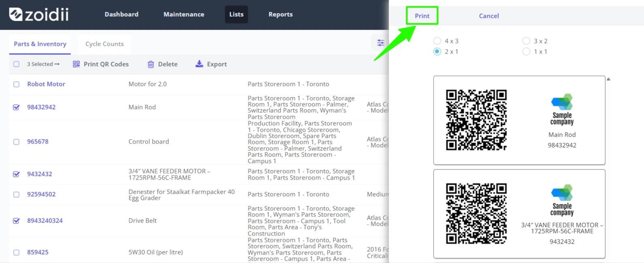
Task: Click the 'Control board' description
Action: (x=149, y=141)
